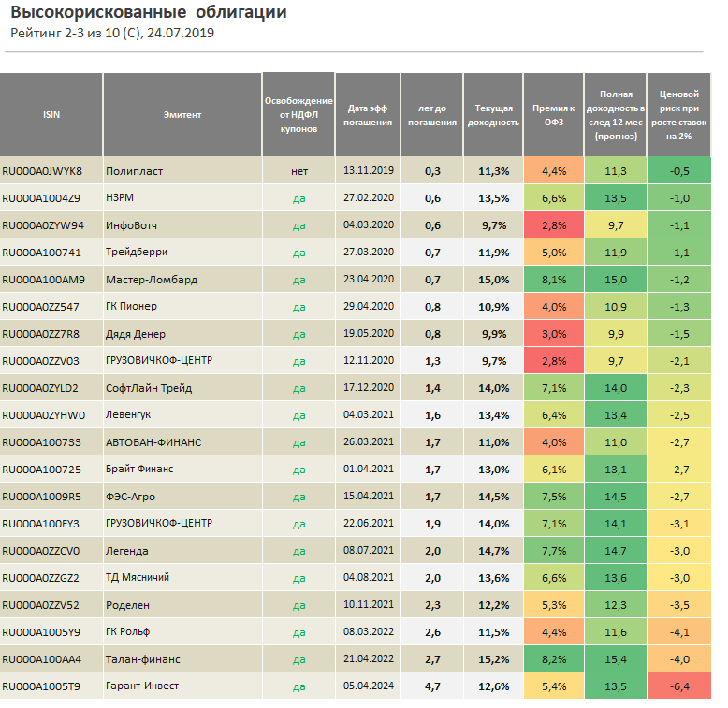Select the Освобождение от НДФЛ купонов header
The height and width of the screenshot is (708, 728).
[298, 114]
